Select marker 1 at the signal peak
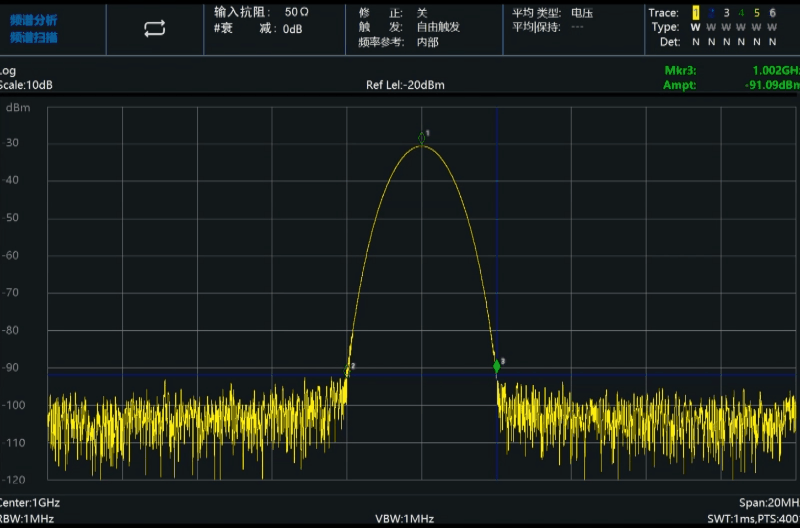The image size is (800, 528). coord(422,140)
